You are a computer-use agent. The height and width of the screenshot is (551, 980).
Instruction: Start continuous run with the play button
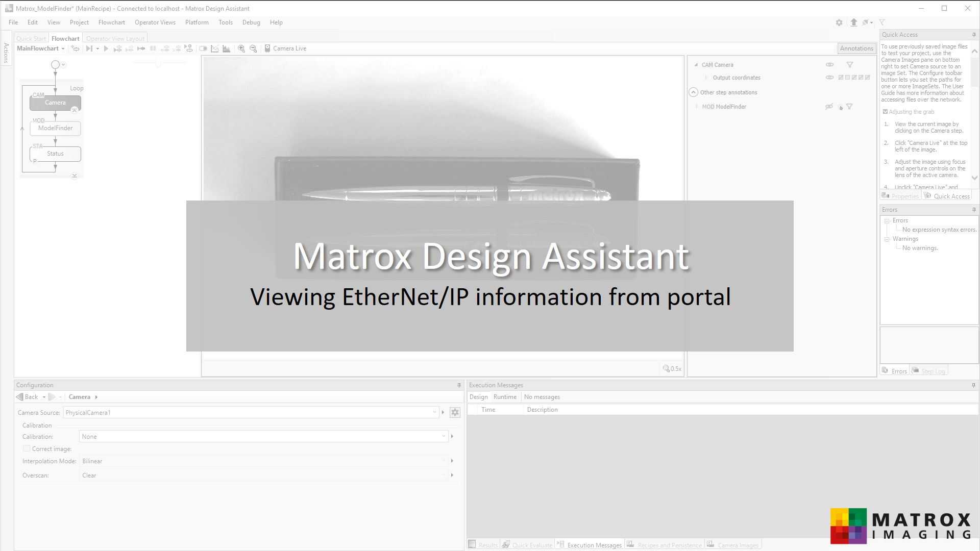(106, 48)
